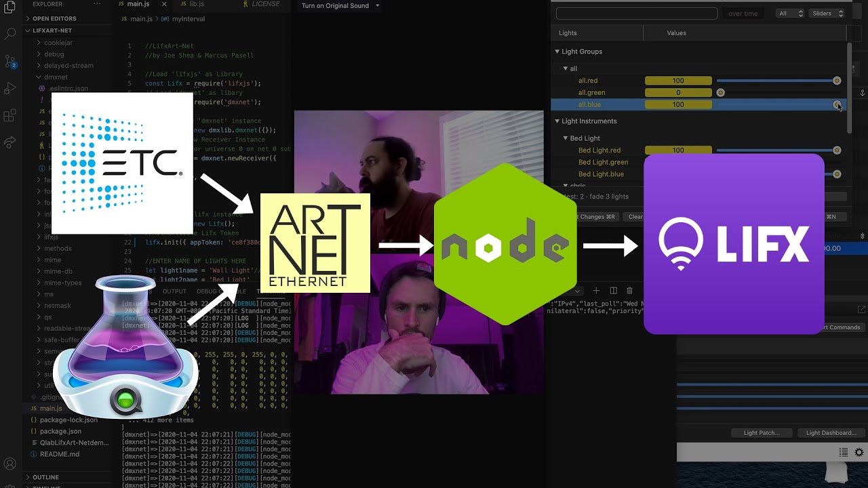The width and height of the screenshot is (868, 488).
Task: Click the all.blue value field
Action: pos(678,104)
